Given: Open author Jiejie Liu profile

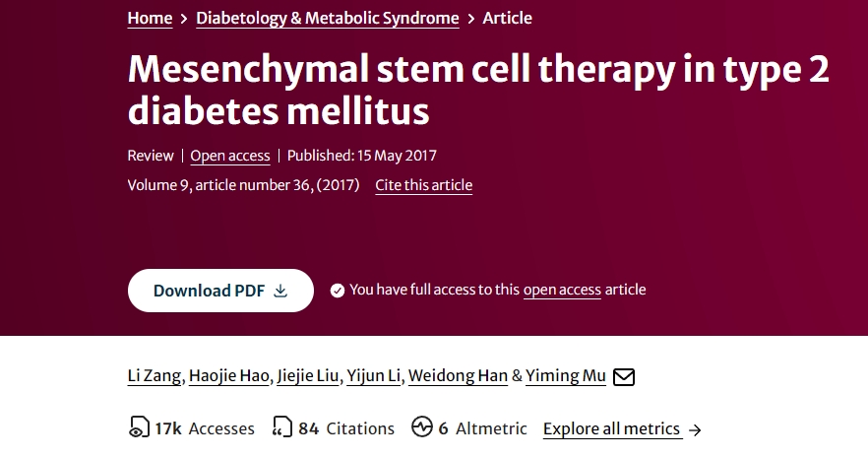Looking at the screenshot, I should [308, 376].
